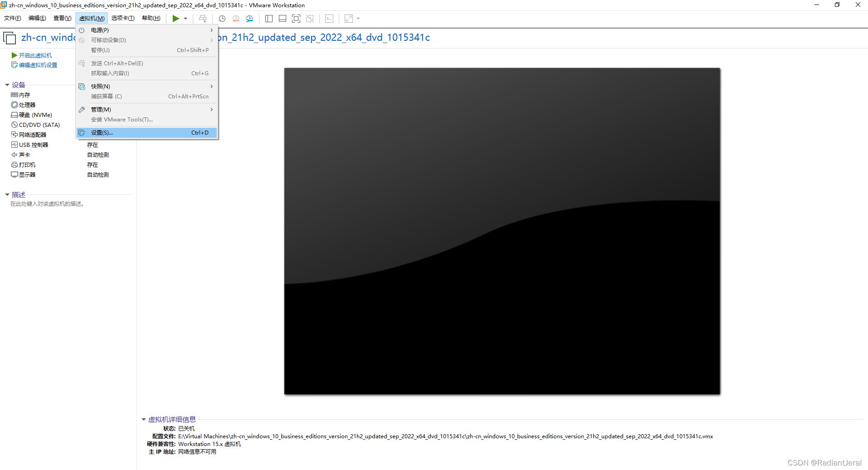The height and width of the screenshot is (470, 868).
Task: Toggle Unity mode on the toolbar
Action: tap(310, 18)
